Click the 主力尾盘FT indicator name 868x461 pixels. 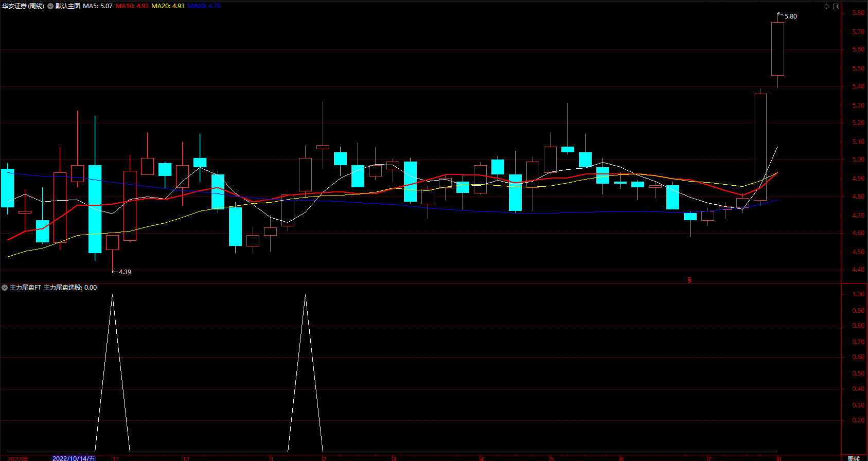[25, 288]
